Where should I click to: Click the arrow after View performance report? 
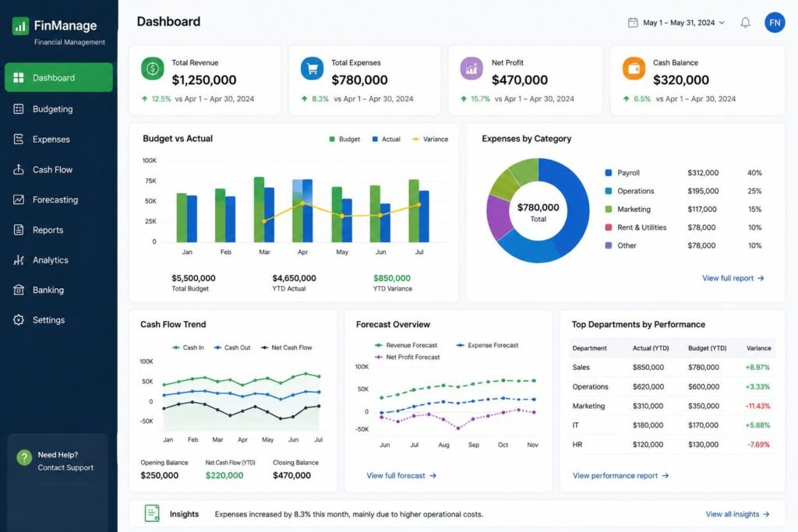pos(666,476)
